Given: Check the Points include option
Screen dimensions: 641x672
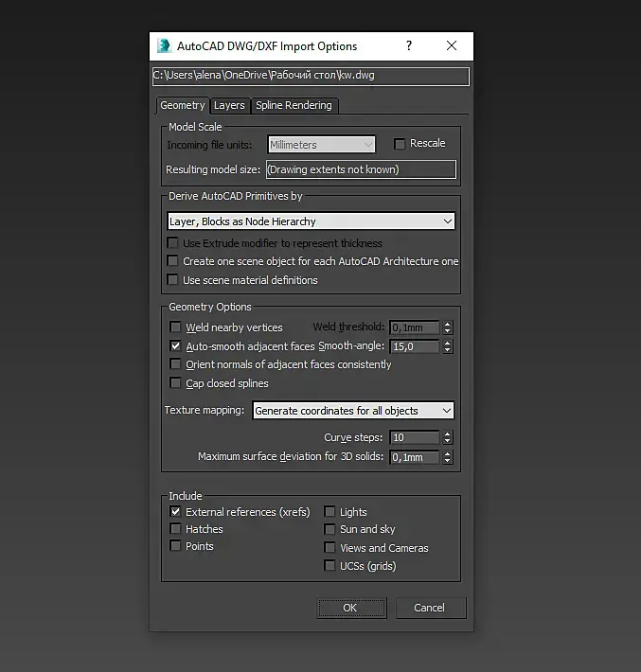Looking at the screenshot, I should tap(175, 545).
